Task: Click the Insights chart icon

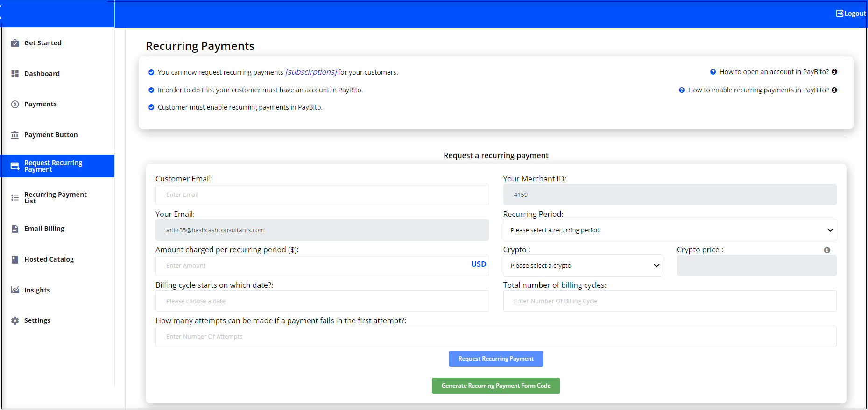Action: tap(15, 290)
